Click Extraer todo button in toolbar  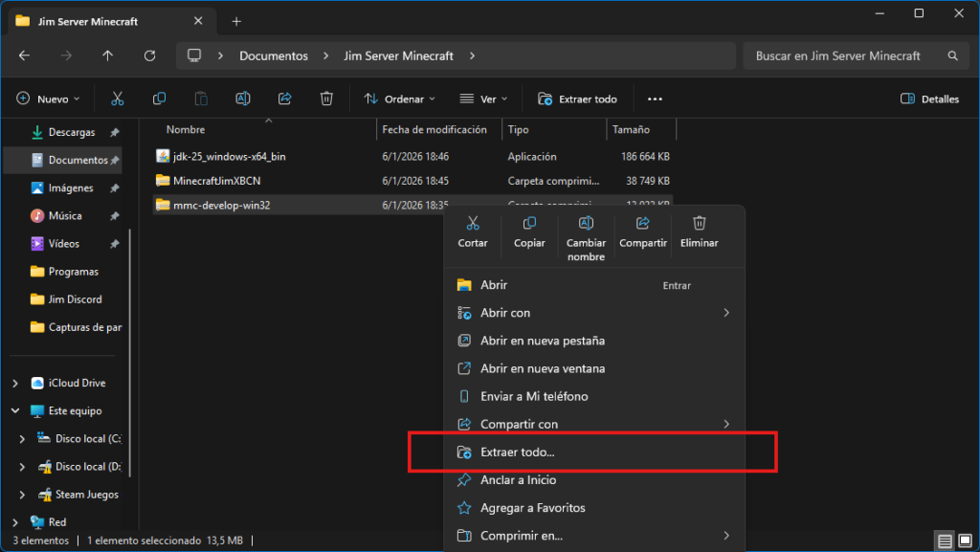578,99
